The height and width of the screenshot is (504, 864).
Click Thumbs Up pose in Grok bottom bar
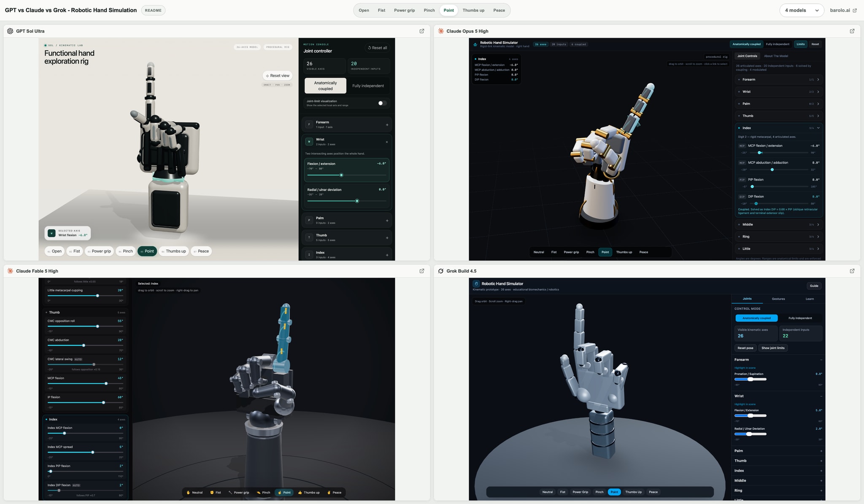pos(633,492)
